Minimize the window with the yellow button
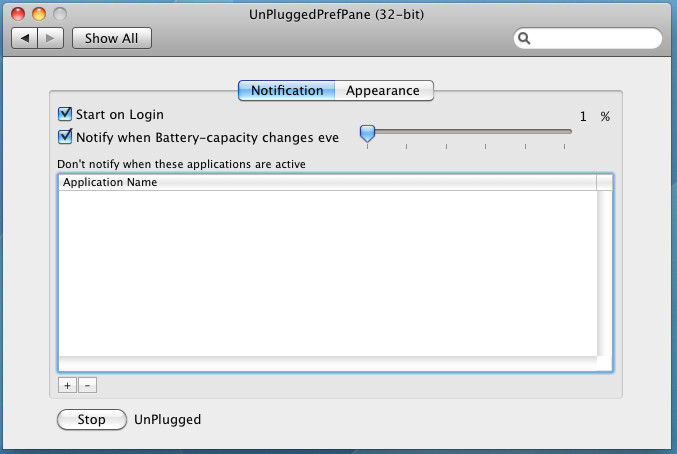 (x=39, y=14)
